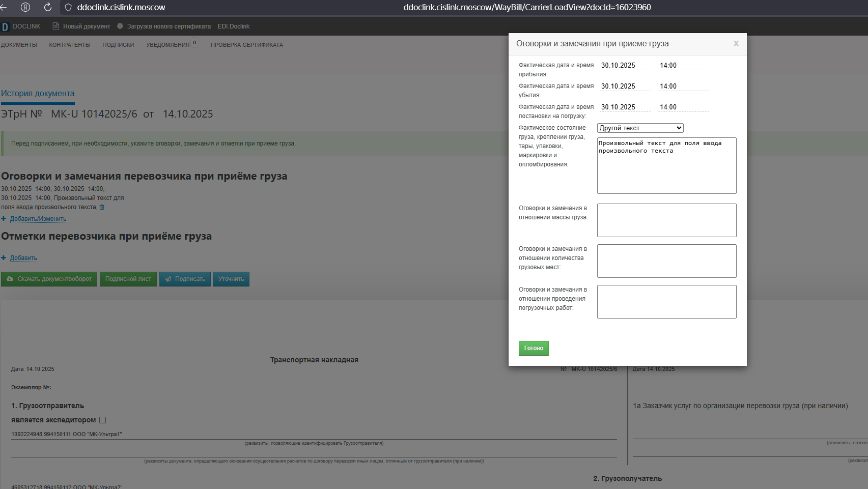Click the gear icon beside Загрузка нового сертификата
The height and width of the screenshot is (489, 868).
(120, 26)
